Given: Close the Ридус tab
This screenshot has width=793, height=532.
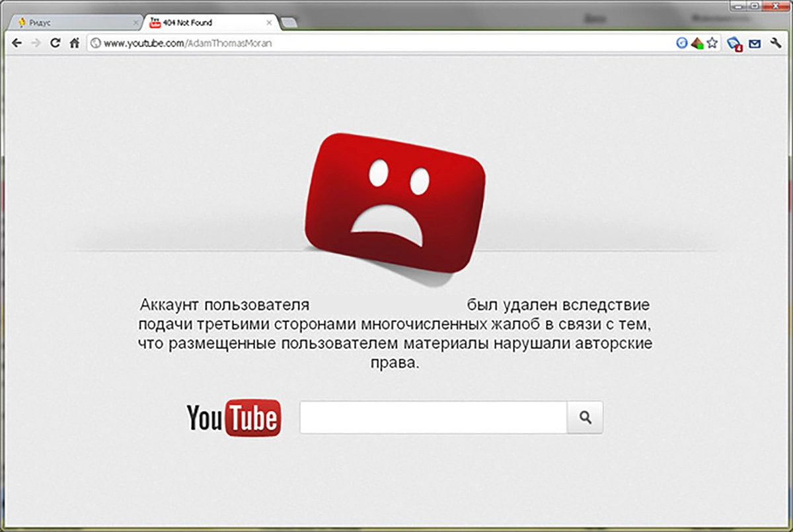Looking at the screenshot, I should click(x=136, y=22).
